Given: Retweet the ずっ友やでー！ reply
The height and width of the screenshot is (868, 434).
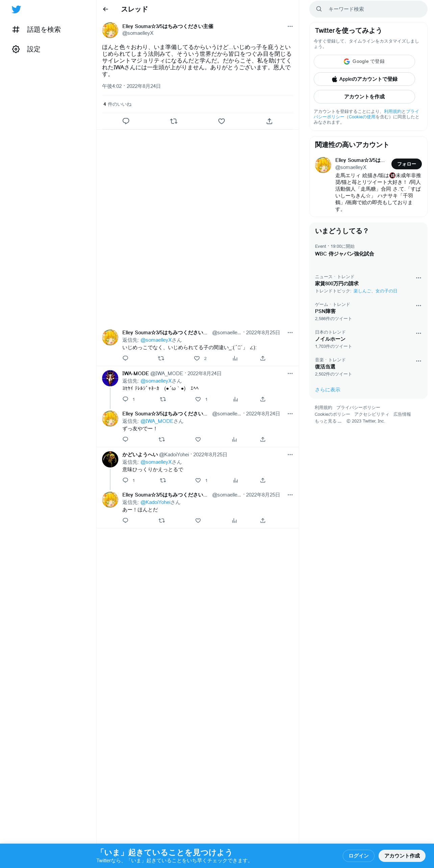Looking at the screenshot, I should [x=162, y=439].
